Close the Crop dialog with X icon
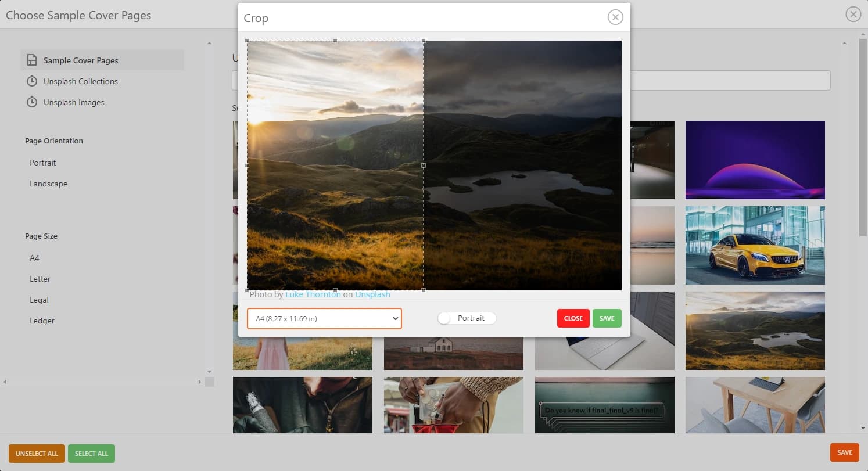Image resolution: width=868 pixels, height=471 pixels. click(615, 17)
